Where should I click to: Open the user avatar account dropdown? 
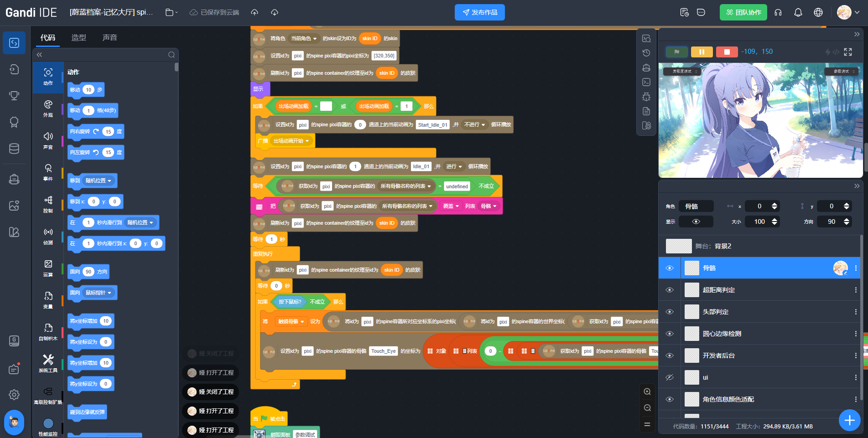tap(849, 12)
